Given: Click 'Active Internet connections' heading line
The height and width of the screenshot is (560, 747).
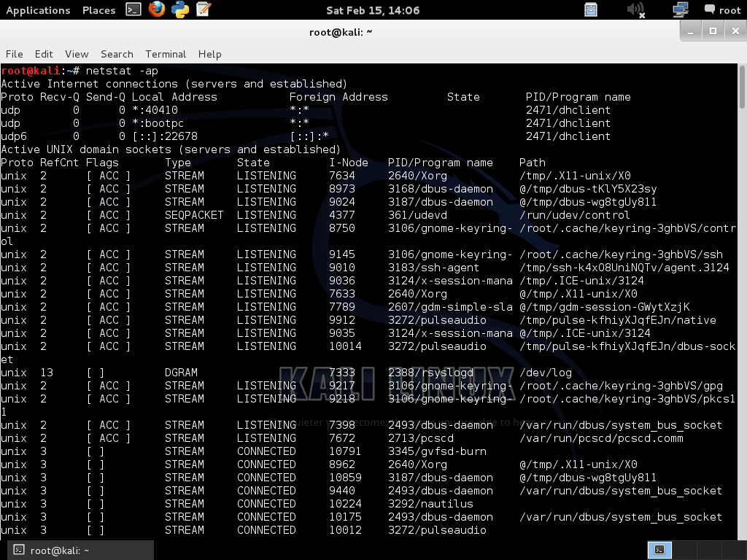Looking at the screenshot, I should click(x=174, y=84).
